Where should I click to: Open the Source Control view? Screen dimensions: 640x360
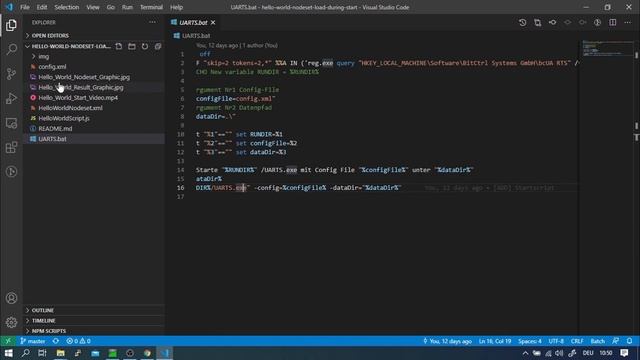click(x=11, y=74)
